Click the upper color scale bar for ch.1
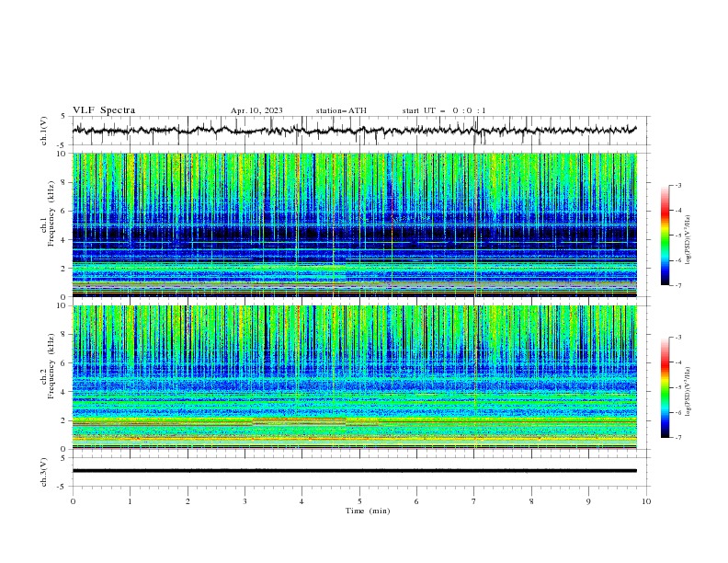 tap(665, 236)
